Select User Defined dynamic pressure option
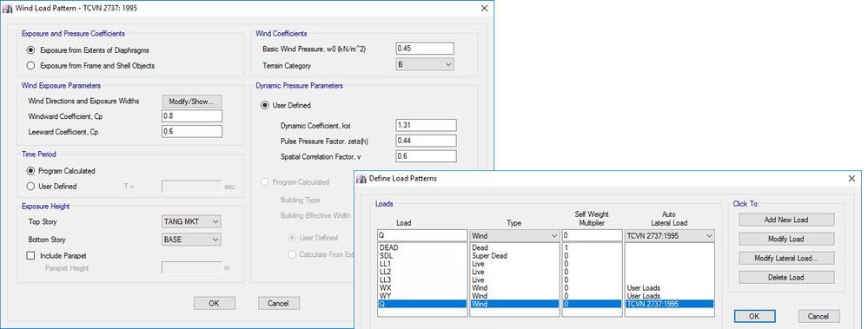Image resolution: width=868 pixels, height=329 pixels. tap(286, 105)
